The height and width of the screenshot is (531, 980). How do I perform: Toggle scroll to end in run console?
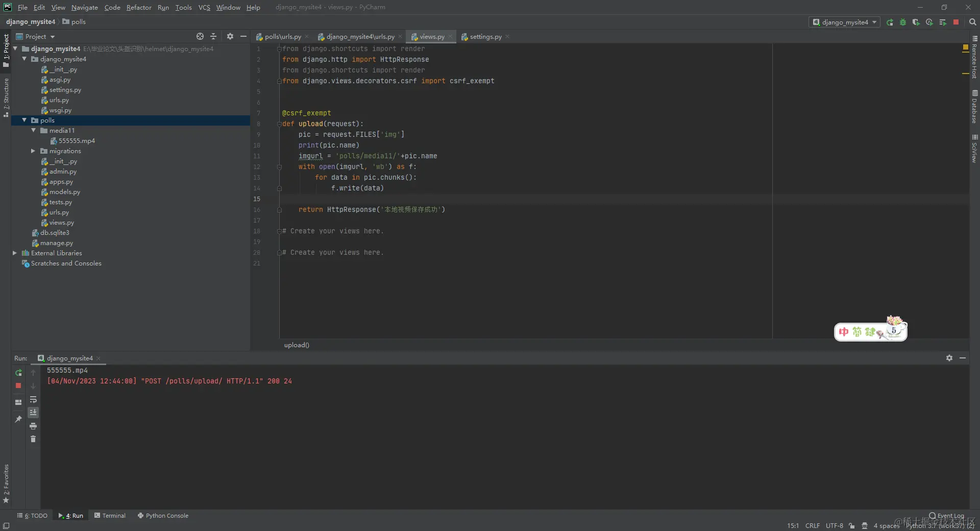[33, 413]
